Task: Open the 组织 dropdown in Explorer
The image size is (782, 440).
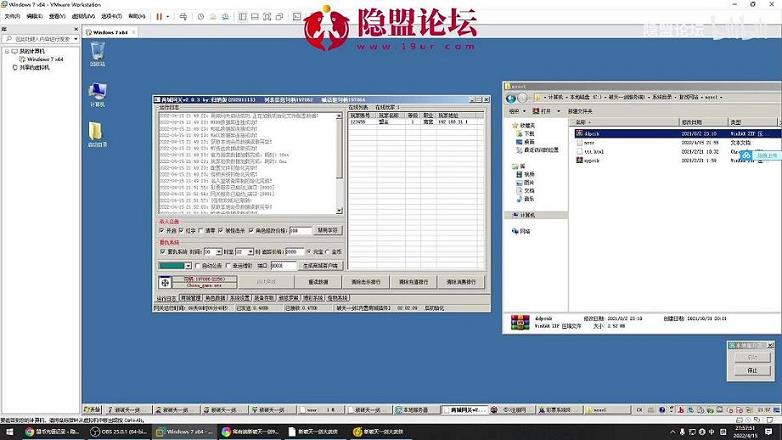Action: (517, 111)
